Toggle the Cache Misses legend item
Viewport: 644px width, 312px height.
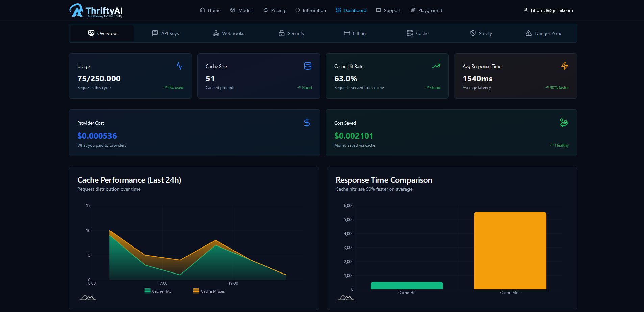click(208, 291)
